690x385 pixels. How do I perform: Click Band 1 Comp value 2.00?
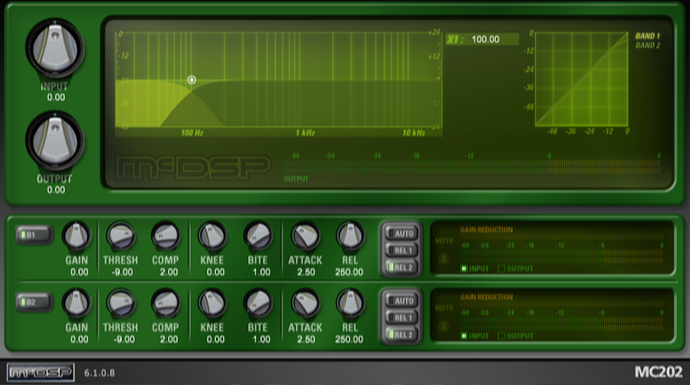pos(169,272)
